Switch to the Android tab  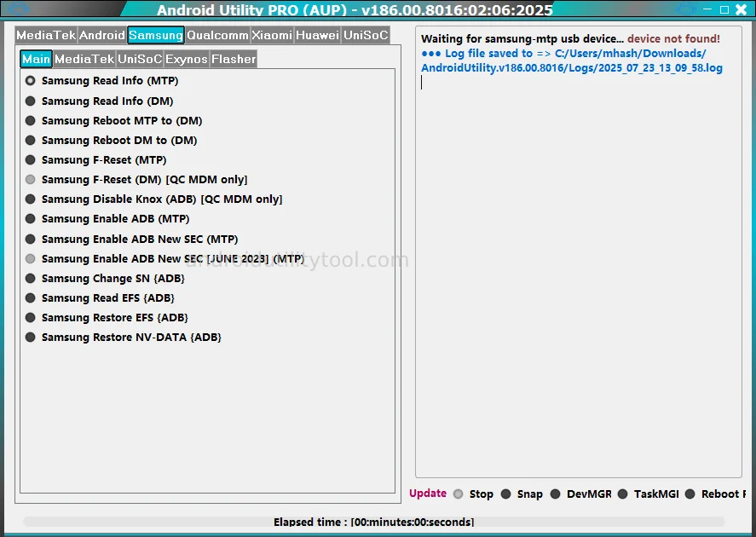point(102,35)
